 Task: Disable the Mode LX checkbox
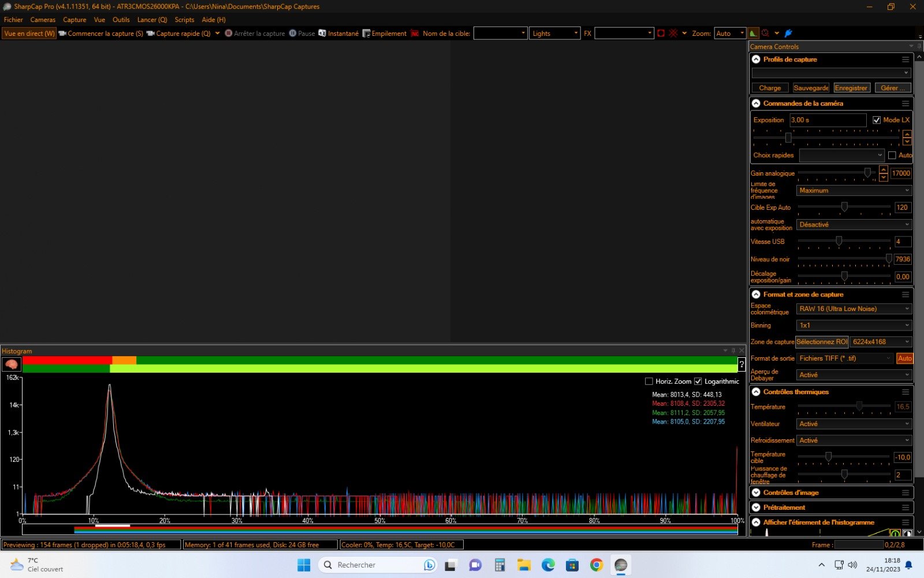[877, 120]
